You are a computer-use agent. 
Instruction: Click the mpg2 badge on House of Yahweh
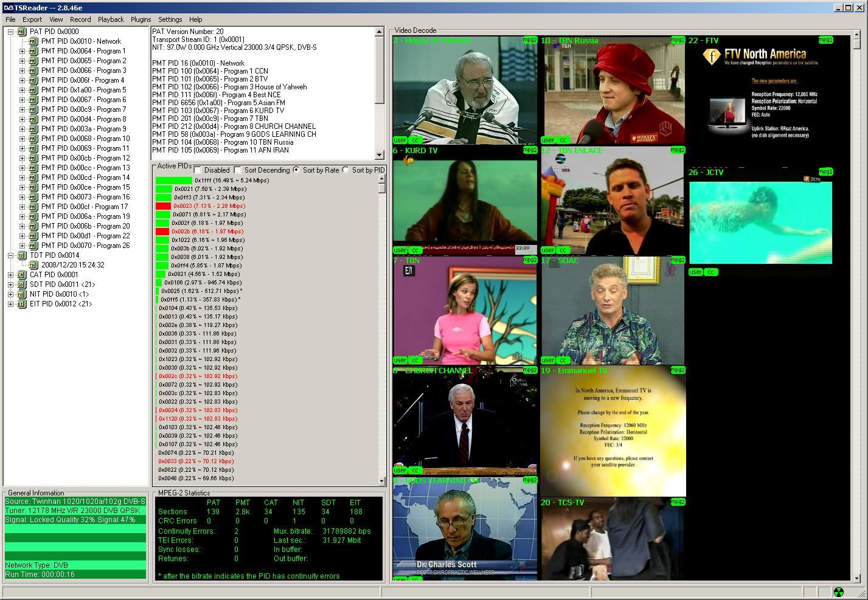[530, 40]
